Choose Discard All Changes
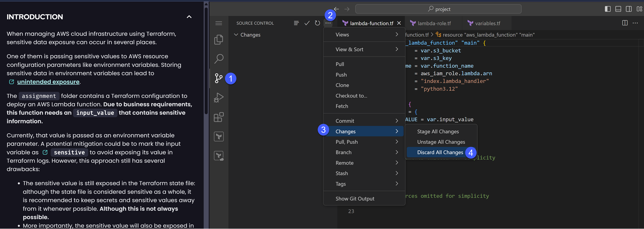Viewport: 644px width, 229px height. click(441, 152)
